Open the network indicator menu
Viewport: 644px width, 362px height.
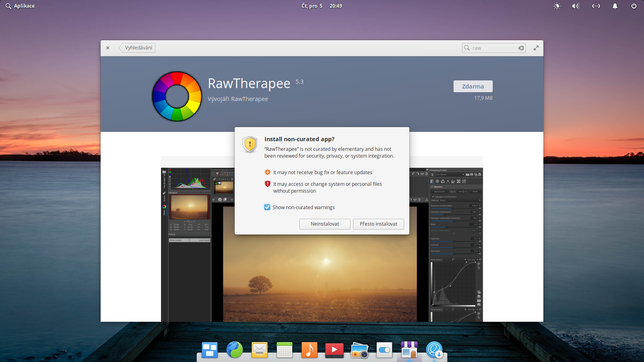[596, 6]
